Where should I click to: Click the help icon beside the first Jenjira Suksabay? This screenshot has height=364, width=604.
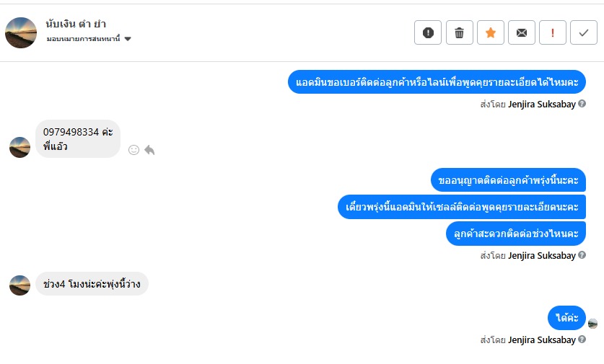coord(582,104)
